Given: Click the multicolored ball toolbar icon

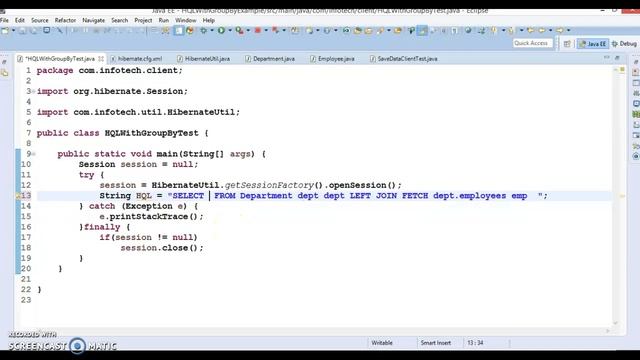Looking at the screenshot, I should (190, 30).
